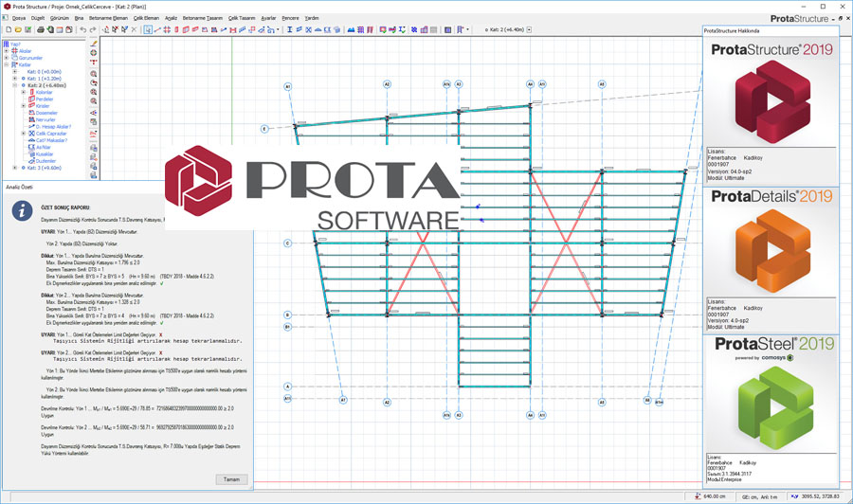Select Perdeler in the tree
Viewport: 853px width, 504px height.
[45, 99]
